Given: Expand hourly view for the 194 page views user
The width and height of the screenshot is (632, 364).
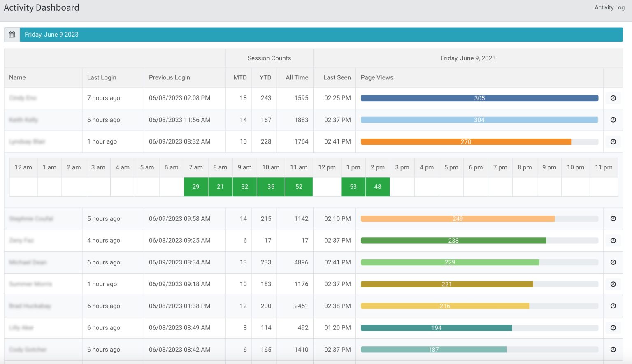Looking at the screenshot, I should pos(613,327).
